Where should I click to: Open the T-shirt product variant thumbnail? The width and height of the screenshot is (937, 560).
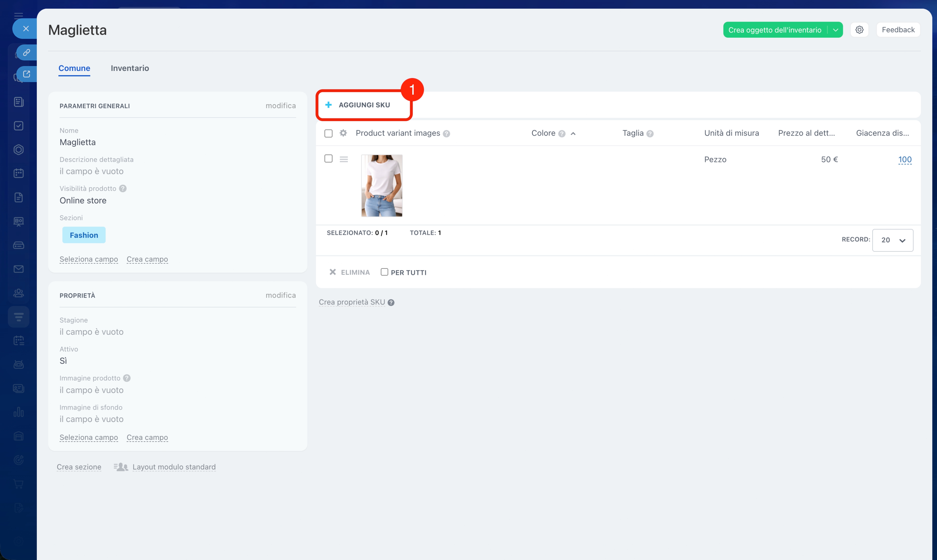point(381,185)
